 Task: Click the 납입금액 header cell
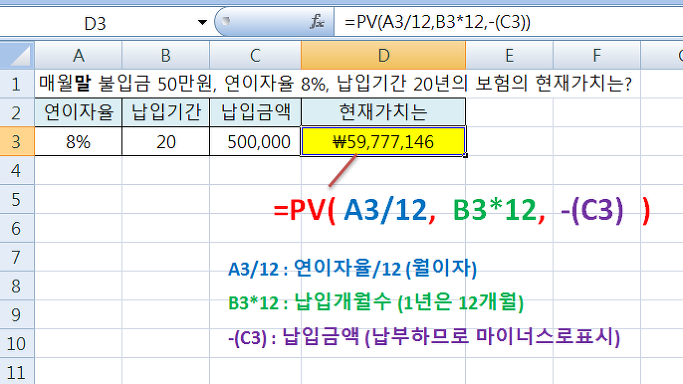[x=255, y=112]
